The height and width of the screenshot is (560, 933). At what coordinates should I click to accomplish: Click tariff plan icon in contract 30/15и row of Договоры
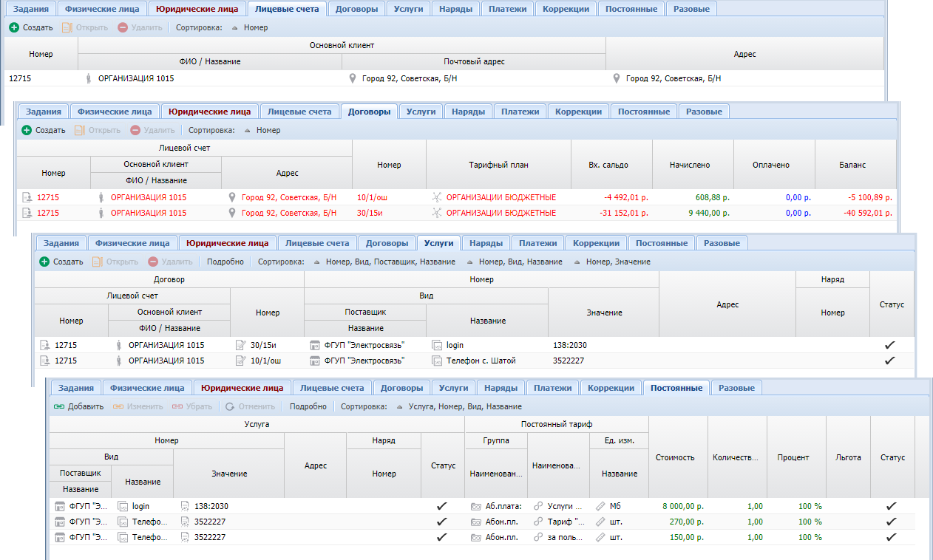[437, 213]
